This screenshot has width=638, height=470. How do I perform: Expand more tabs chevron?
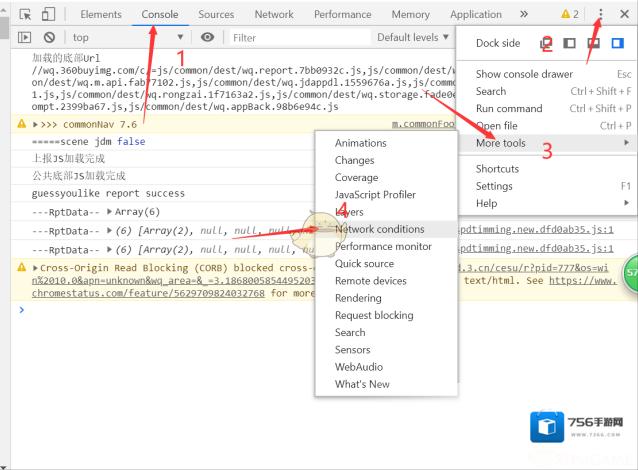pos(524,15)
